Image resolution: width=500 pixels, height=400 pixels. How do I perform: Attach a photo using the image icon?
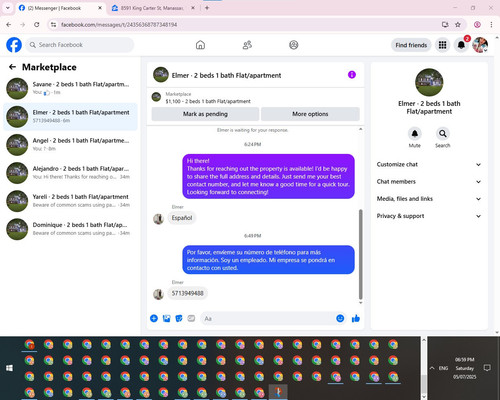(x=166, y=318)
